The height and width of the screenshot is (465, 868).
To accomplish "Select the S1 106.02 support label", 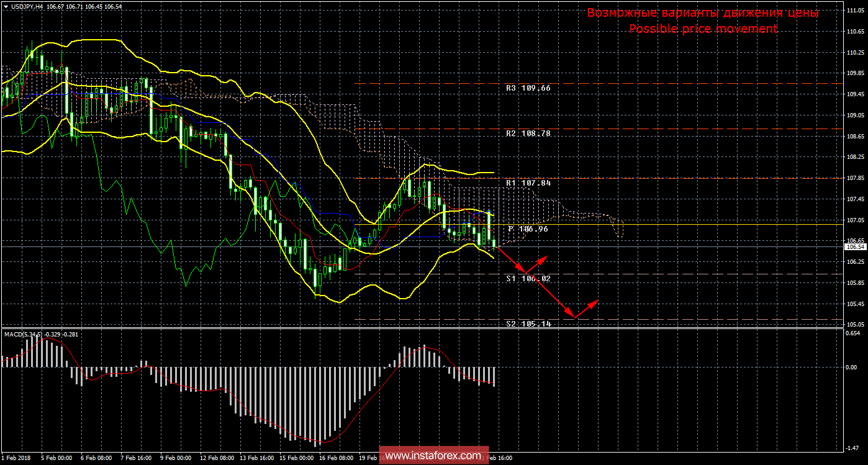I will click(528, 279).
